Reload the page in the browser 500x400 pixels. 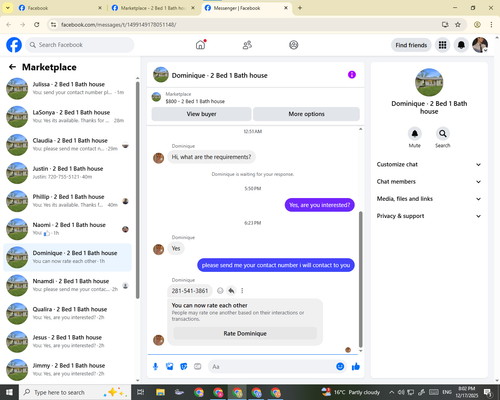click(x=37, y=24)
